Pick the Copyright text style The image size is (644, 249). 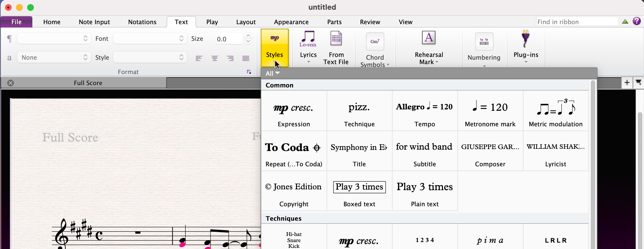coord(294,191)
